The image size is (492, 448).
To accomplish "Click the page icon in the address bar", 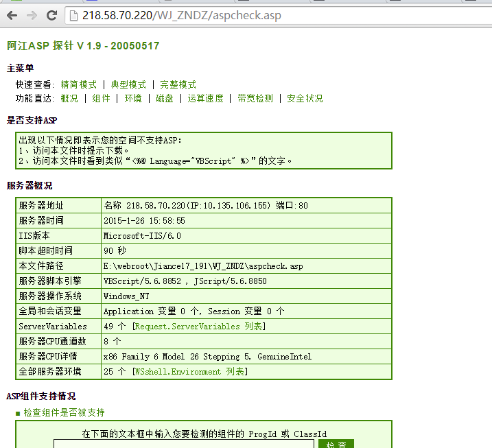I will (73, 15).
